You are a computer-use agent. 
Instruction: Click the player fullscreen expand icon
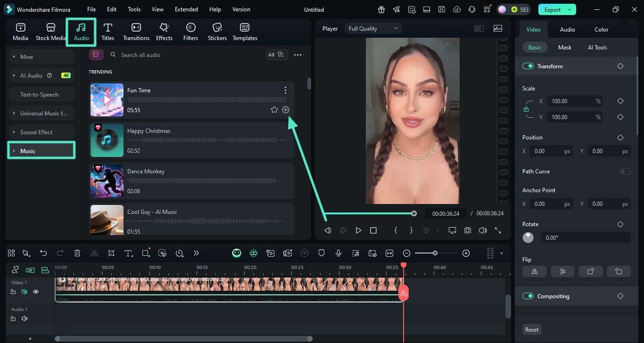pos(498,230)
